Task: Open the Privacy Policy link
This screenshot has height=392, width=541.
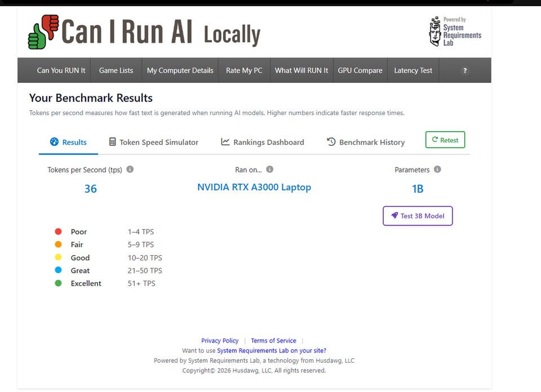Action: tap(220, 341)
